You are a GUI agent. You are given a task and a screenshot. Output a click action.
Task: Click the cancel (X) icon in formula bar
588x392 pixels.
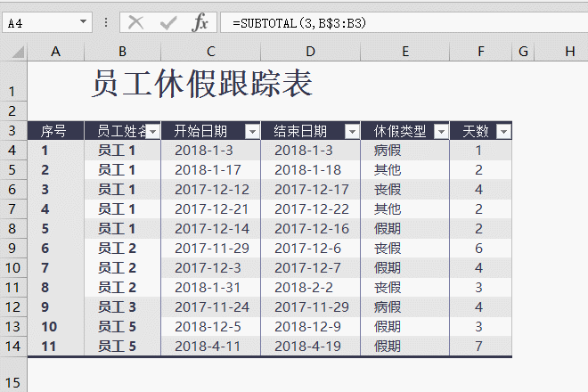[135, 23]
